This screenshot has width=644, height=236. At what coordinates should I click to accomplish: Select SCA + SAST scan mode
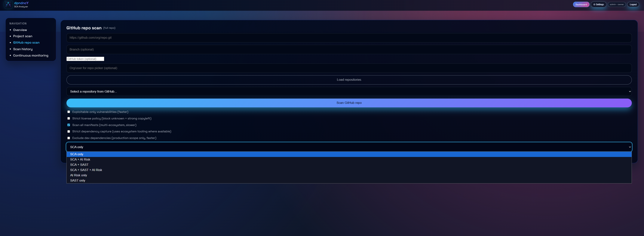point(79,164)
